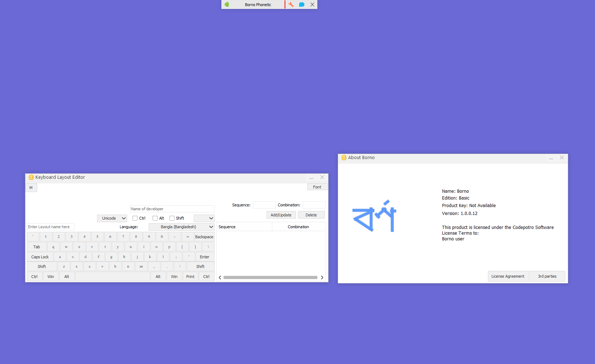Image resolution: width=595 pixels, height=364 pixels.
Task: Toggle the Caps Lock key
Action: pyautogui.click(x=40, y=257)
